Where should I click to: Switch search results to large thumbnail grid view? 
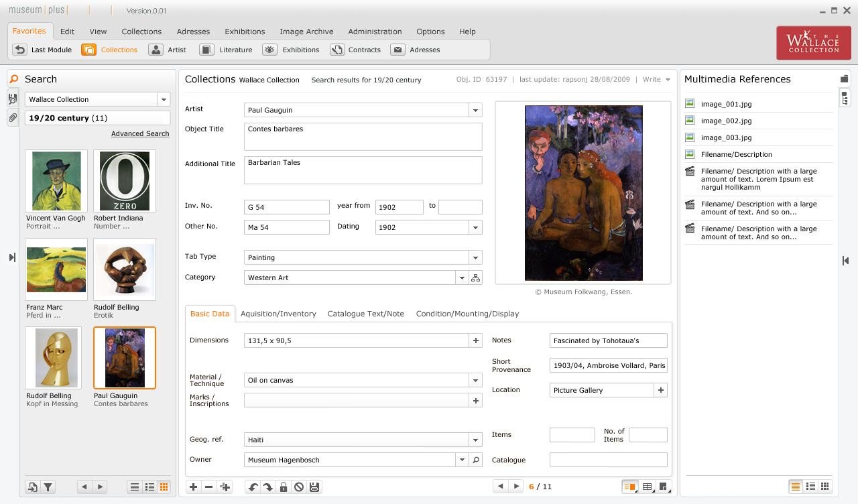tap(164, 487)
